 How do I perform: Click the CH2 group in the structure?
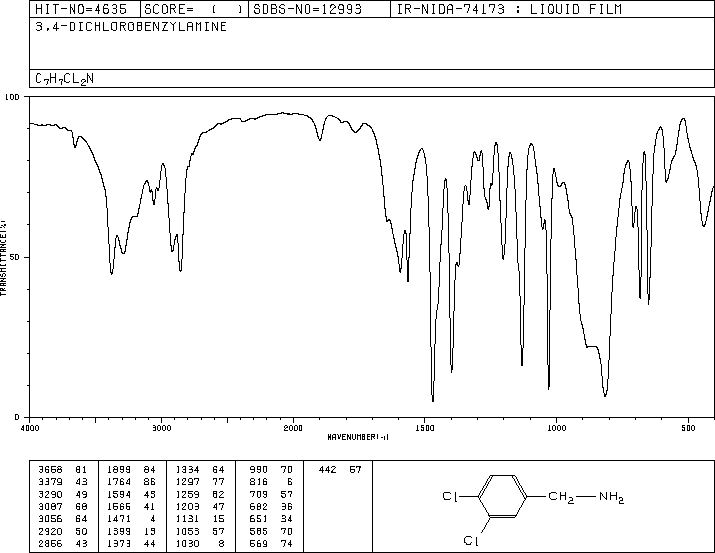pos(561,497)
